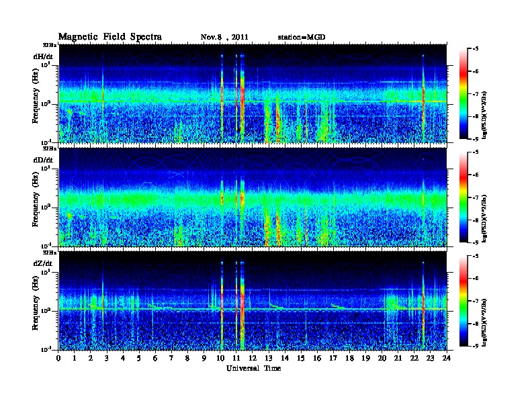Click hour 9 on the Universal Time axis
The width and height of the screenshot is (532, 411).
point(204,358)
